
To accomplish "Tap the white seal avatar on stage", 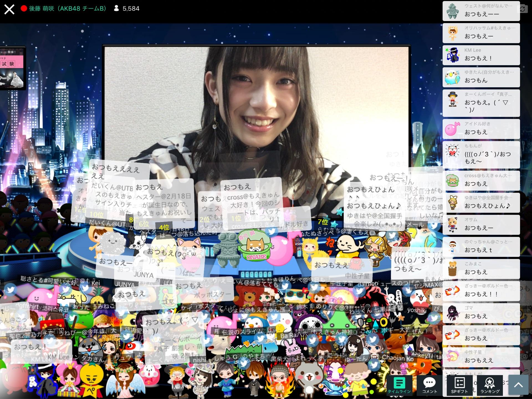I will point(349,247).
